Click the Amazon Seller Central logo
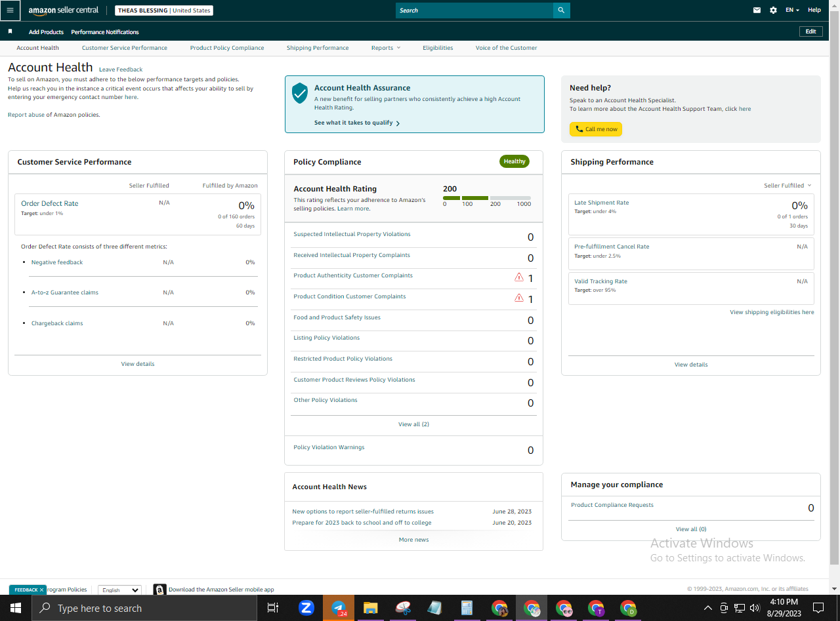840x621 pixels. 63,10
